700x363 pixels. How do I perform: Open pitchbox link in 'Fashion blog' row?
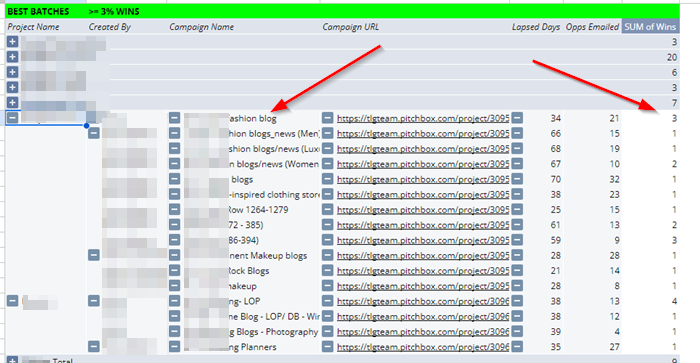click(423, 118)
